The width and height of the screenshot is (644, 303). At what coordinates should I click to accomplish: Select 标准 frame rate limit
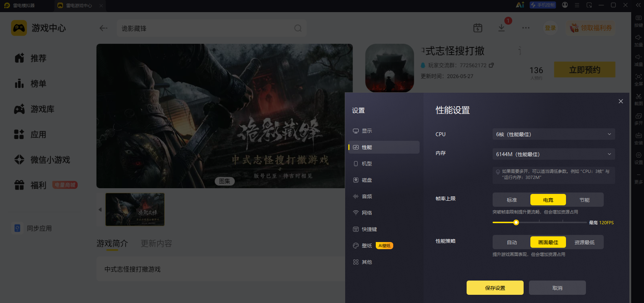(x=512, y=200)
